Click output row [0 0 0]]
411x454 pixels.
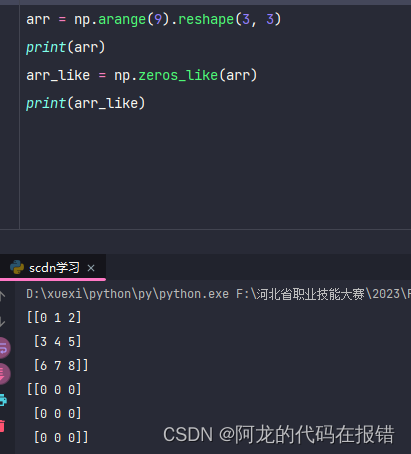tap(61, 437)
